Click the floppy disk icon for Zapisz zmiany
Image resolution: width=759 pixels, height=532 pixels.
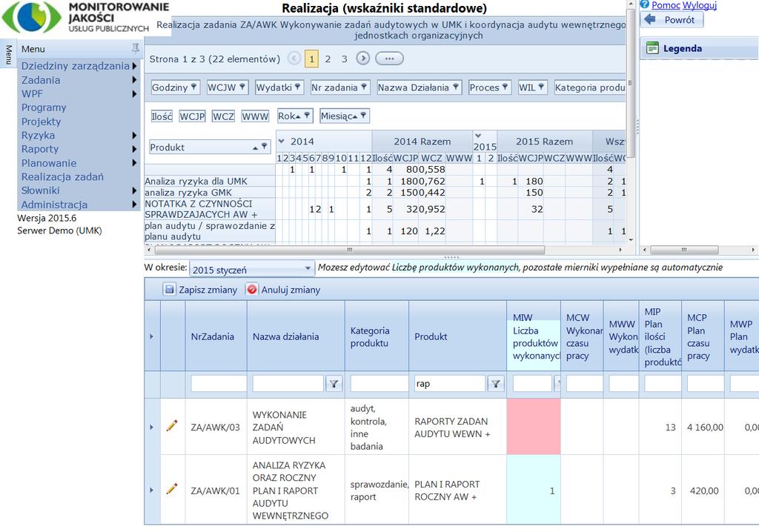tap(169, 290)
